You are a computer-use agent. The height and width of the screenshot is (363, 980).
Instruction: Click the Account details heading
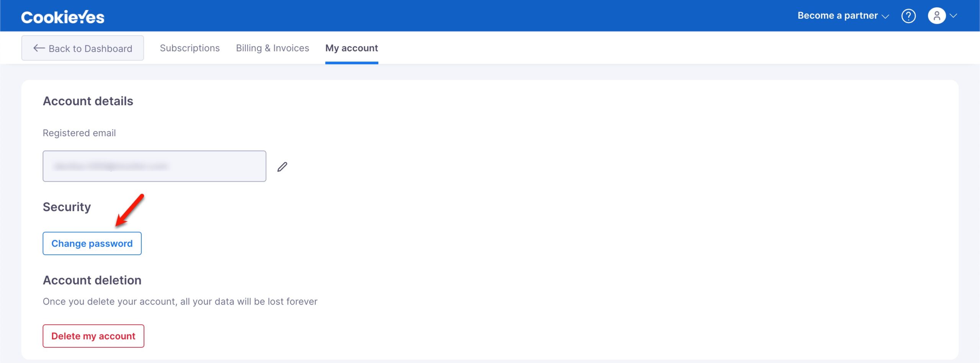pyautogui.click(x=88, y=101)
